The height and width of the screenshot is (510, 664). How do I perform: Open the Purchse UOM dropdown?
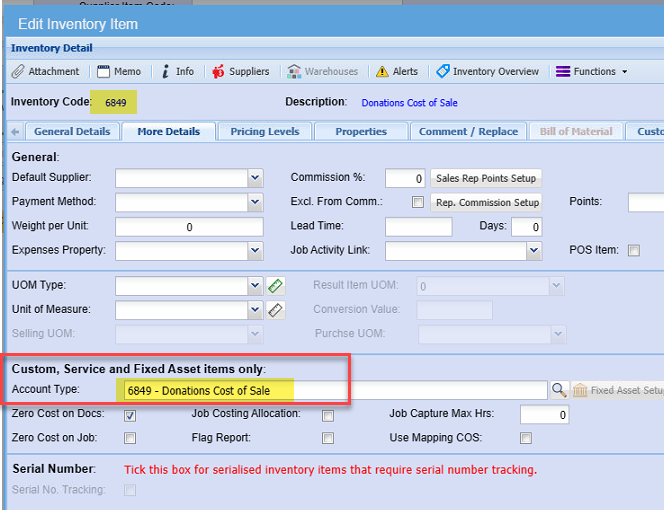(558, 334)
